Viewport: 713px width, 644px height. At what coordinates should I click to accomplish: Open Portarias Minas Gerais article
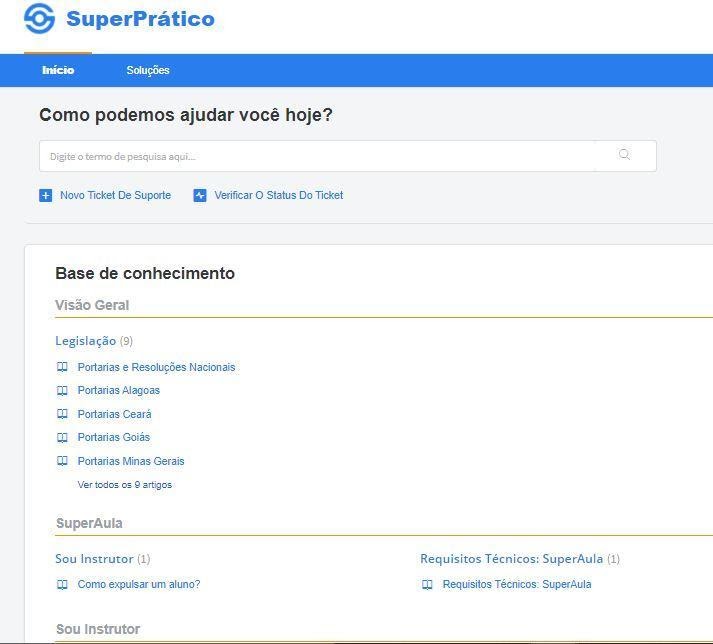(x=131, y=461)
